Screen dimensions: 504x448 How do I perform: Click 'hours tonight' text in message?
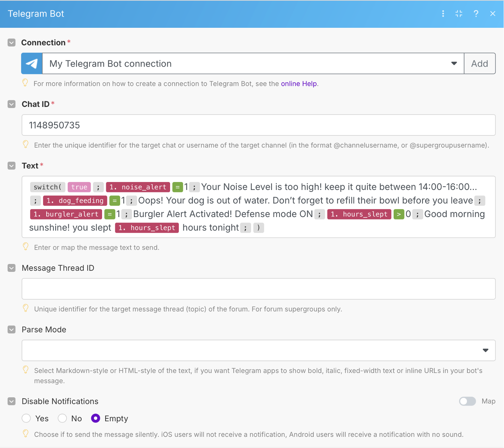click(211, 228)
